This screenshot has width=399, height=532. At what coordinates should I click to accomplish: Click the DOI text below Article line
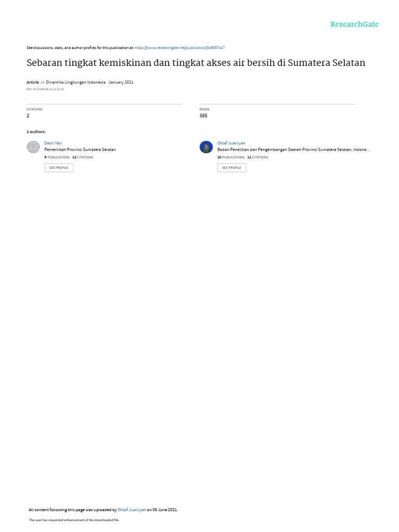tap(45, 89)
